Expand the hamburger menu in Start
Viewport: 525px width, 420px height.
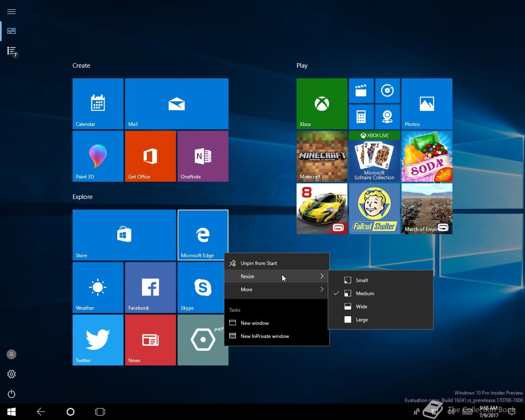11,11
